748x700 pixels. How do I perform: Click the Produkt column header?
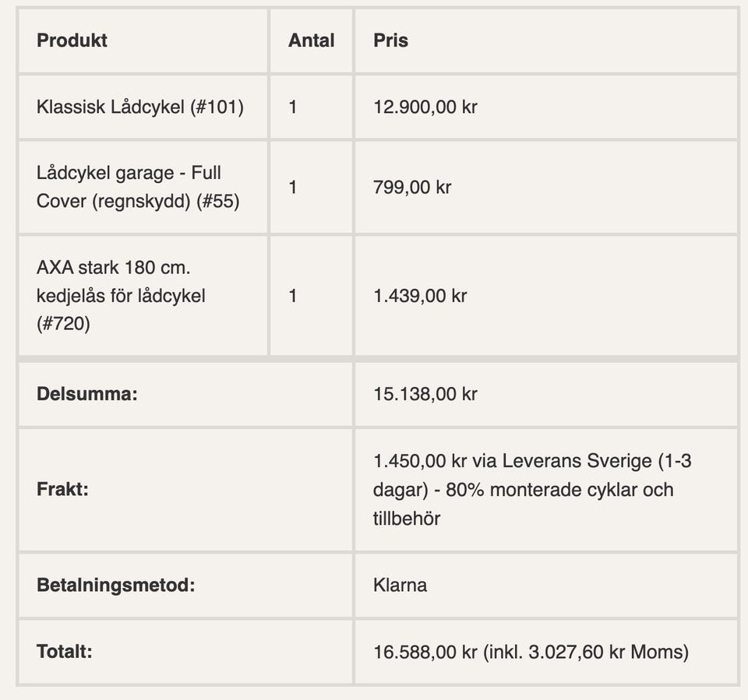[x=72, y=40]
